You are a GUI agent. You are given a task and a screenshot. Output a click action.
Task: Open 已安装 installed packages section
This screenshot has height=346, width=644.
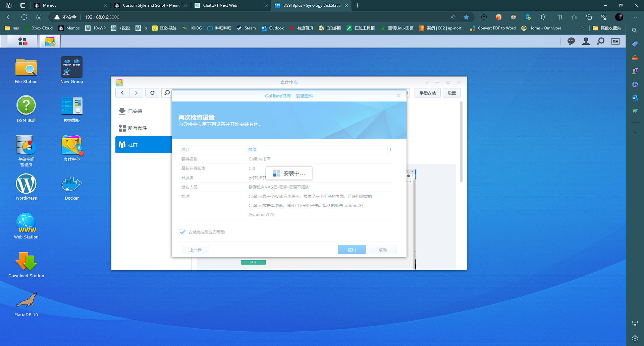(144, 111)
